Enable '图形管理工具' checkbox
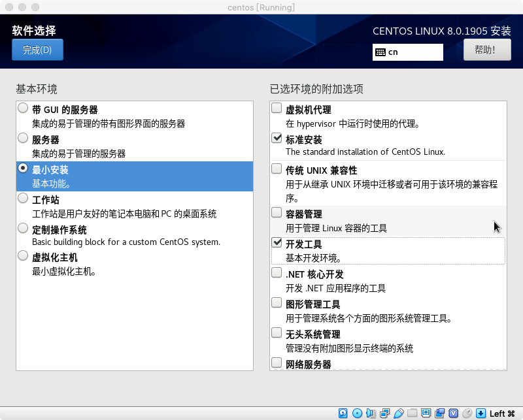The image size is (523, 420). pyautogui.click(x=277, y=302)
